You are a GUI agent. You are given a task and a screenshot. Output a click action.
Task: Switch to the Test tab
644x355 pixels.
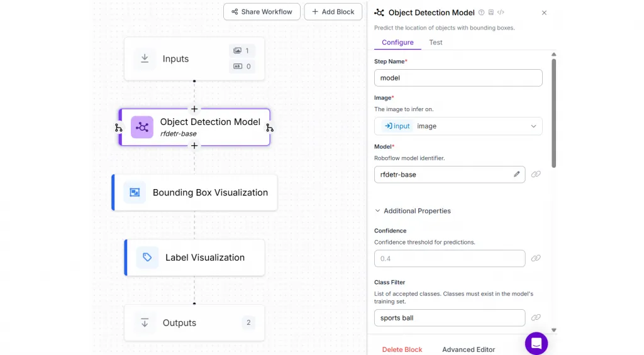pyautogui.click(x=436, y=42)
